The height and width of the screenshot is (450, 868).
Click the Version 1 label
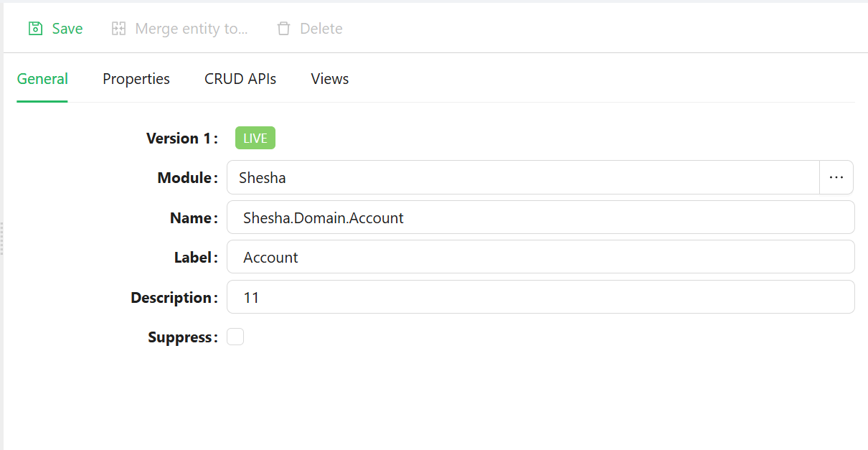point(182,139)
